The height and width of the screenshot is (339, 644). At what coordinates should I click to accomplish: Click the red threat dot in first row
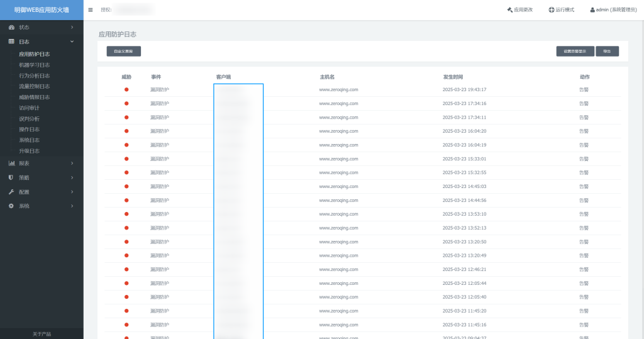[126, 89]
